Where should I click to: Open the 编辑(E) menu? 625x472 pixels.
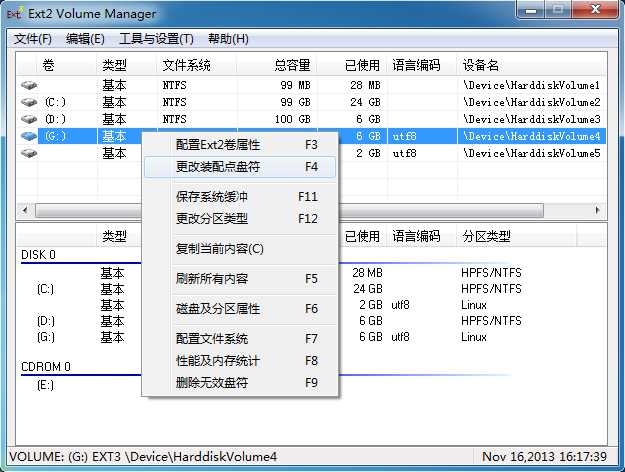(x=85, y=39)
